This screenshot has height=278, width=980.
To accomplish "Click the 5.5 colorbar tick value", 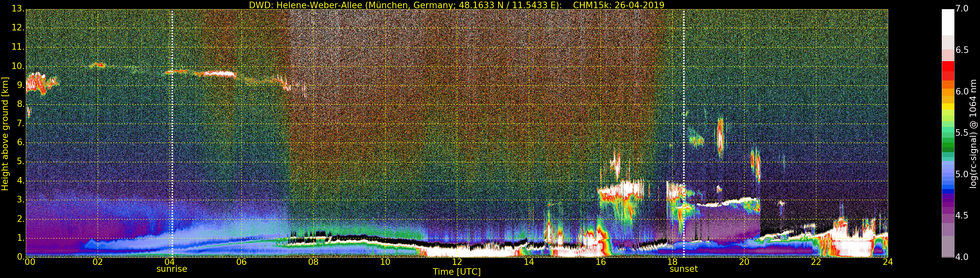I will pyautogui.click(x=962, y=132).
